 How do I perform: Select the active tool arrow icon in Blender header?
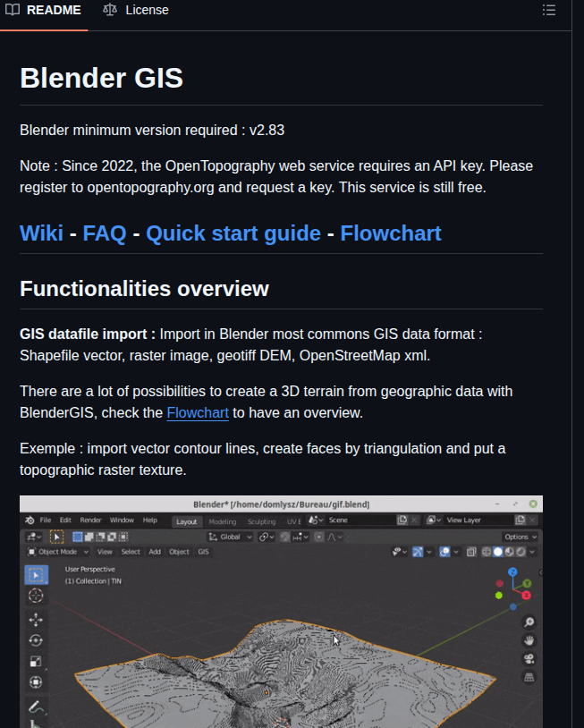pyautogui.click(x=56, y=538)
